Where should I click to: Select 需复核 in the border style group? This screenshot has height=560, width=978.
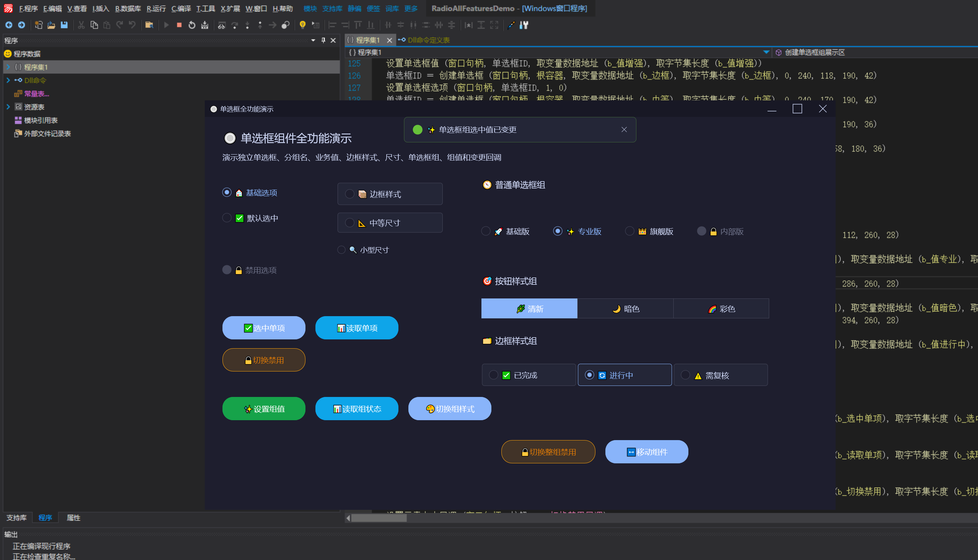click(x=721, y=375)
